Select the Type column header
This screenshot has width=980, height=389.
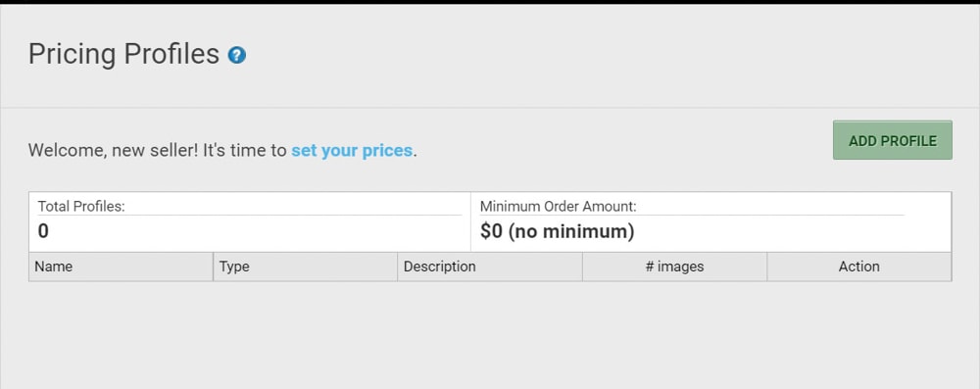tap(305, 267)
